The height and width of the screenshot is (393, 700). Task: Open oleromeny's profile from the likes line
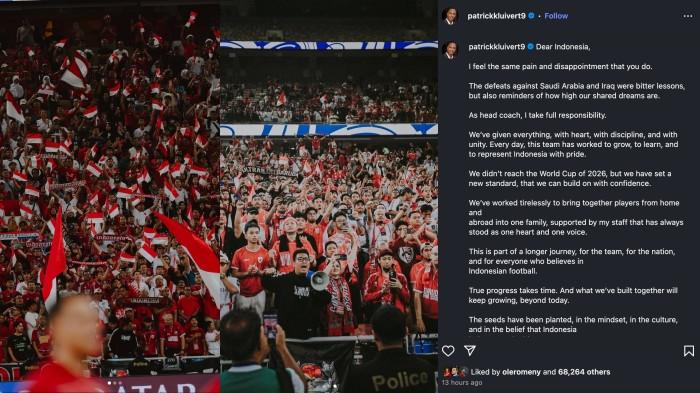[x=521, y=372]
